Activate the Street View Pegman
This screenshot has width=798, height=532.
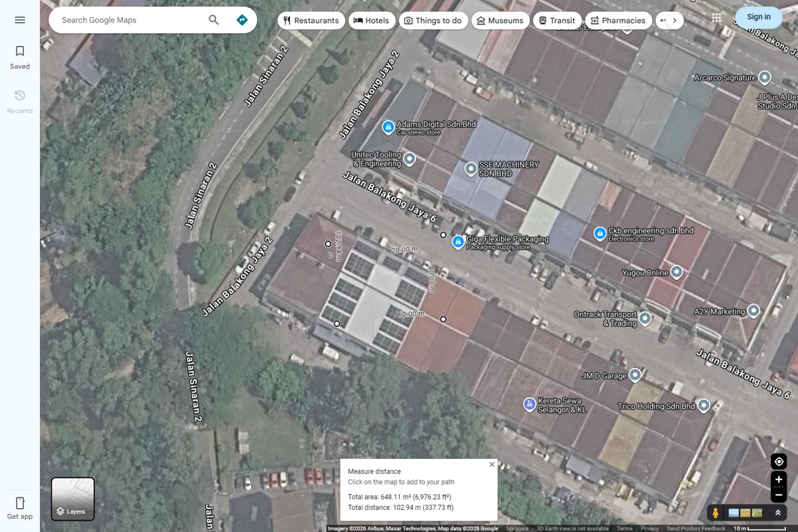pyautogui.click(x=716, y=513)
